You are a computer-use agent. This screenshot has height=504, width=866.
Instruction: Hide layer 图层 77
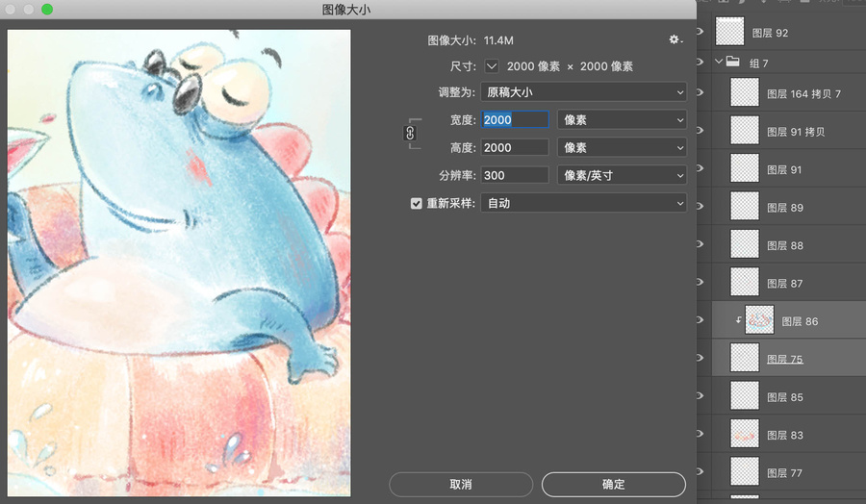[x=700, y=471]
